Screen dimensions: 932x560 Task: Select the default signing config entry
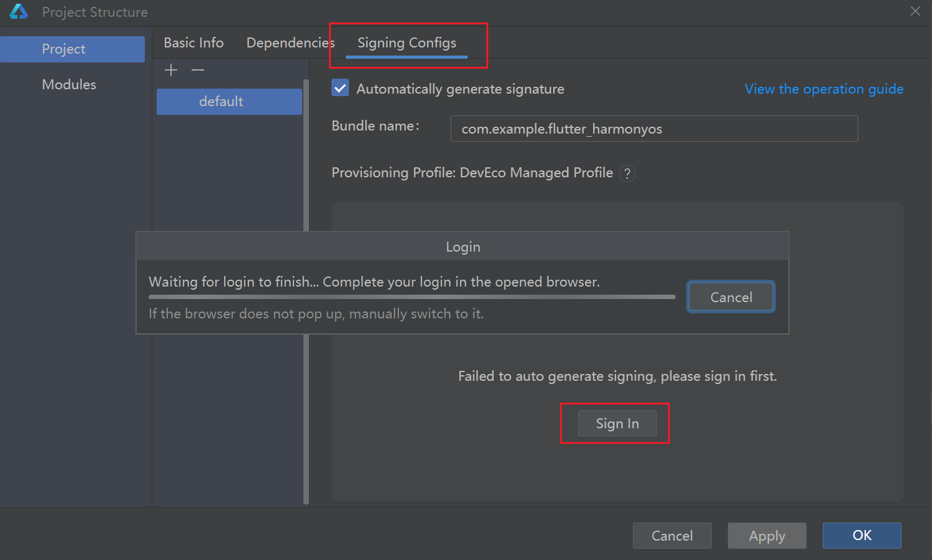229,101
